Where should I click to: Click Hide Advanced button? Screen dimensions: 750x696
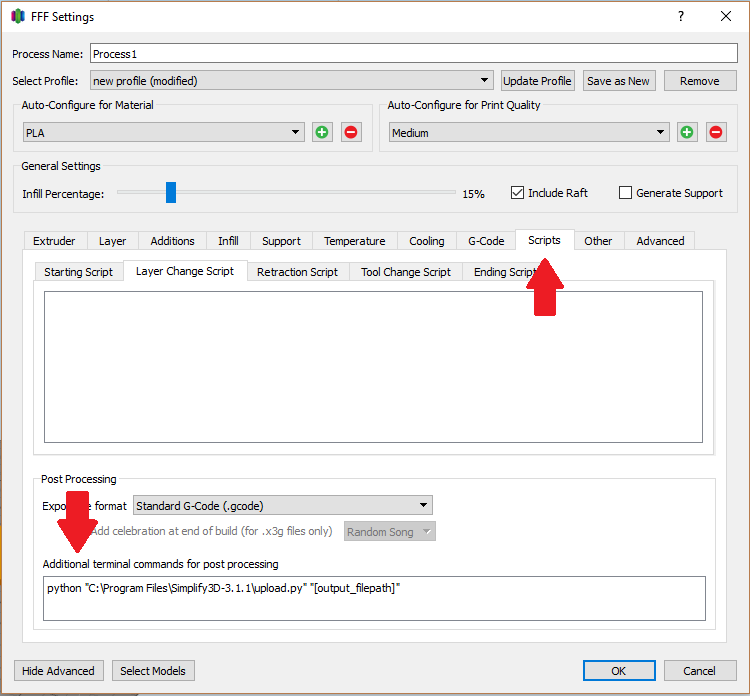point(58,671)
